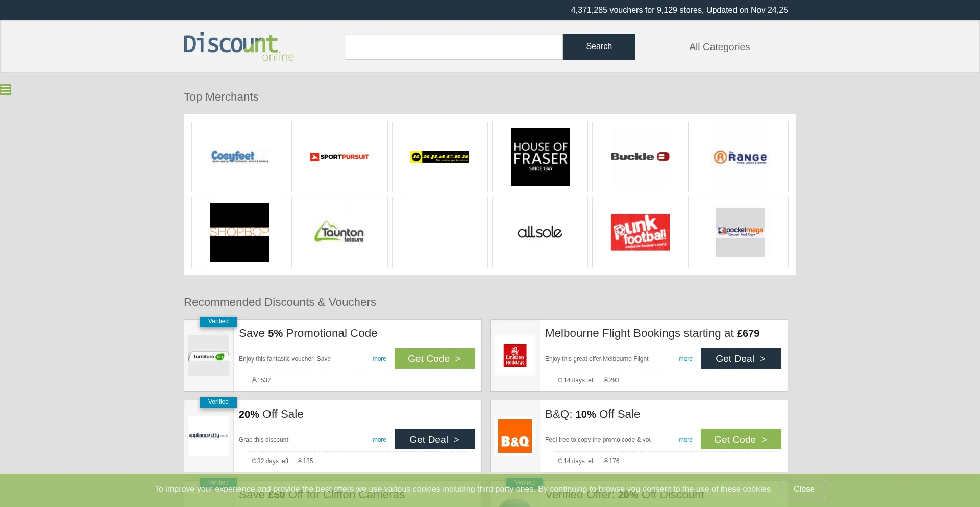Image resolution: width=980 pixels, height=507 pixels.
Task: Open the Buckle merchant logo
Action: click(640, 157)
